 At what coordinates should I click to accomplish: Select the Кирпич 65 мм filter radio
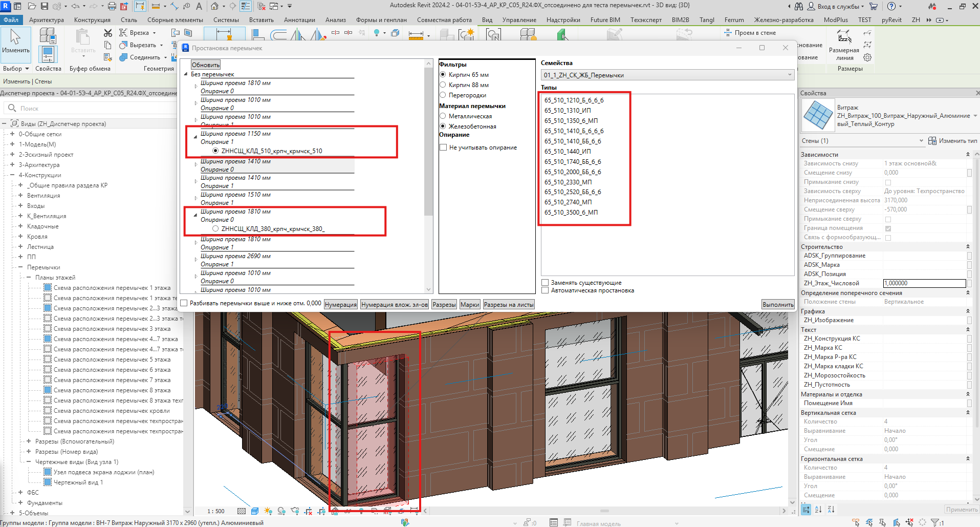(x=443, y=75)
